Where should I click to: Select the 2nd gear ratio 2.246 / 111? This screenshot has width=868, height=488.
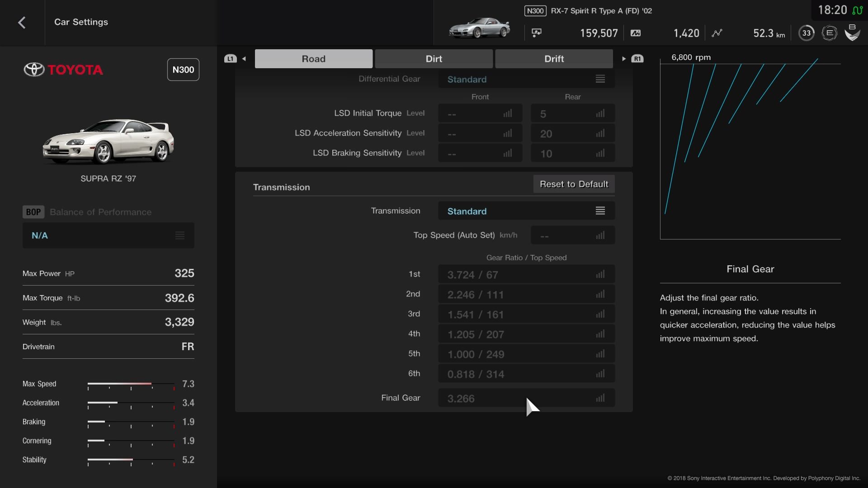click(526, 294)
